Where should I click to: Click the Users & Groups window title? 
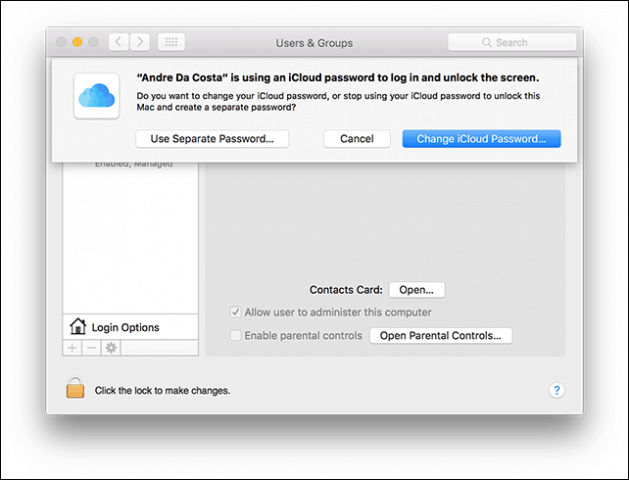tap(314, 43)
